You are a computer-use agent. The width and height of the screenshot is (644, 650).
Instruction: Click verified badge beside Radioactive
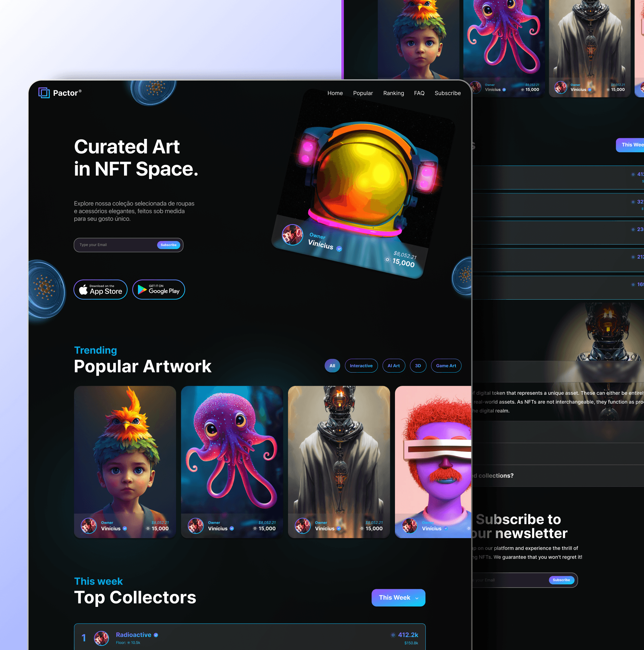pyautogui.click(x=156, y=635)
